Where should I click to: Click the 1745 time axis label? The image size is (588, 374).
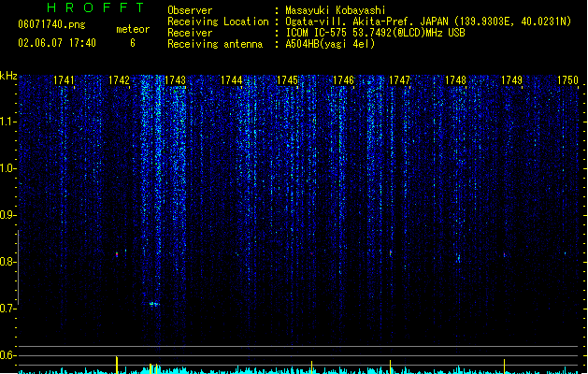click(287, 80)
